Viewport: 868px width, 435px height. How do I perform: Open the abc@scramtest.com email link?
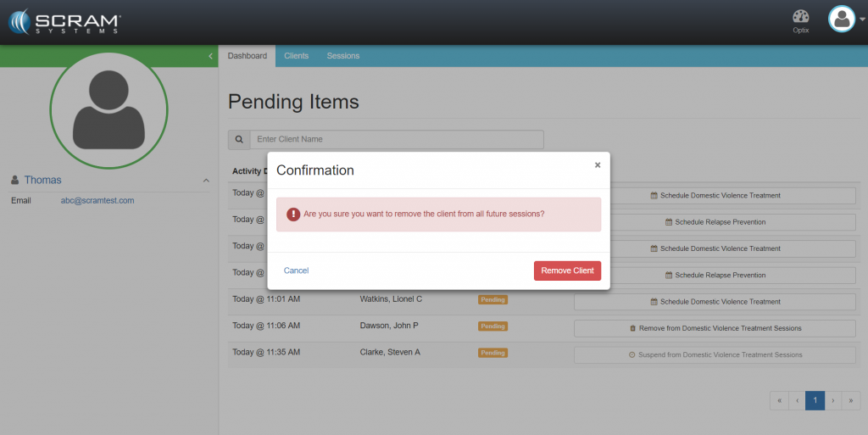point(97,201)
